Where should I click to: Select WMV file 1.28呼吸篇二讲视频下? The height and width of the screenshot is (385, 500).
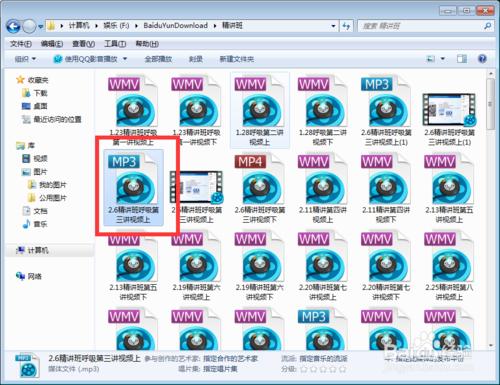(x=322, y=111)
